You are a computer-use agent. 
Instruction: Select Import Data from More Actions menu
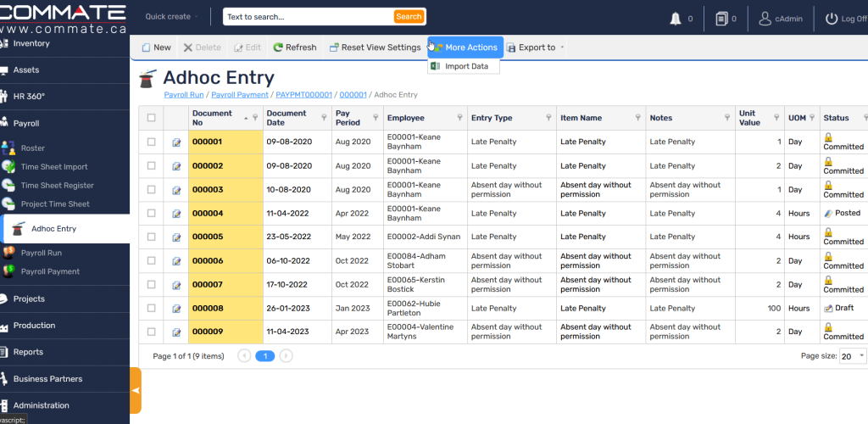[x=464, y=66]
